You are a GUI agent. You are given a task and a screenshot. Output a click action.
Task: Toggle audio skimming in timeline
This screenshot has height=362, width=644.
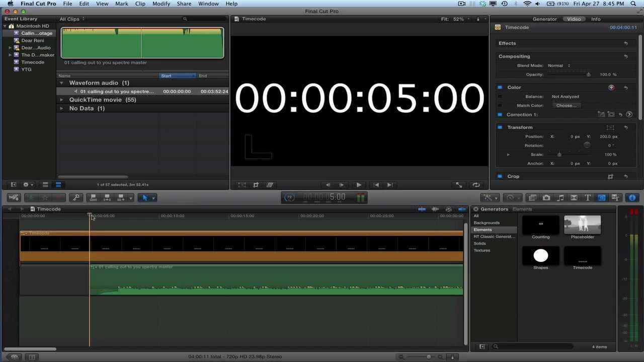pyautogui.click(x=435, y=209)
